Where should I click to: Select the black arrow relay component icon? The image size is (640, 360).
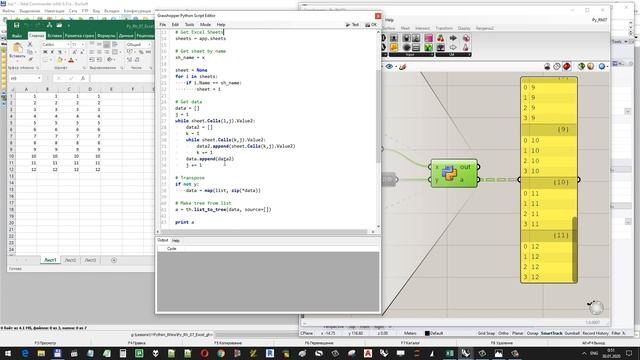pos(453,38)
